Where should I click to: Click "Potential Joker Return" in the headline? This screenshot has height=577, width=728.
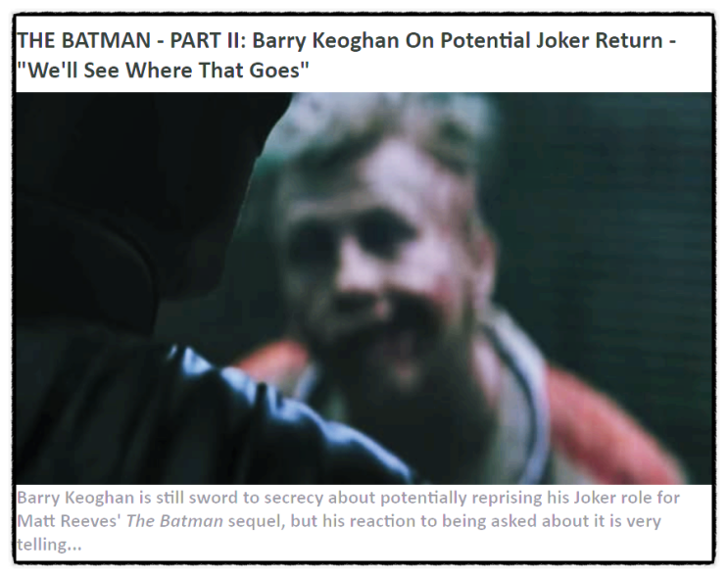(x=552, y=41)
